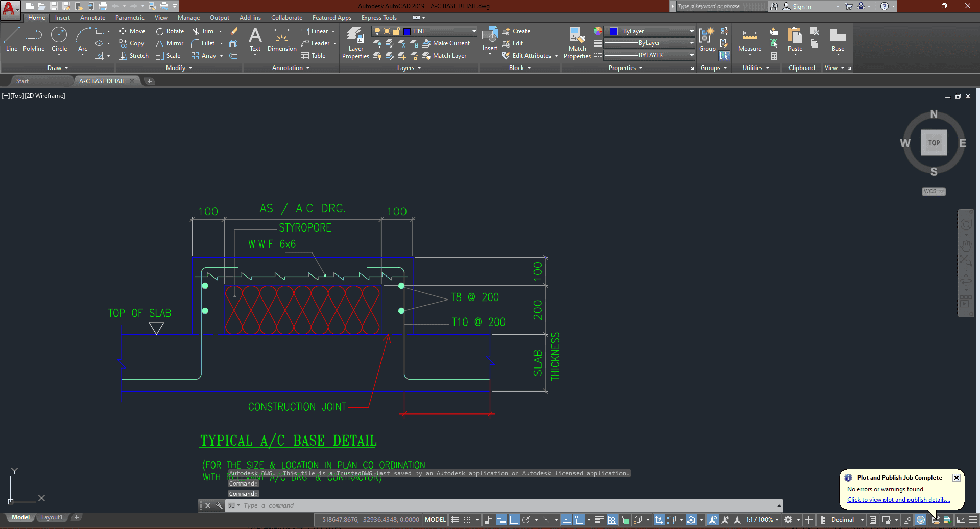Toggle Ortho mode in status bar
Image resolution: width=980 pixels, height=529 pixels.
coord(514,520)
